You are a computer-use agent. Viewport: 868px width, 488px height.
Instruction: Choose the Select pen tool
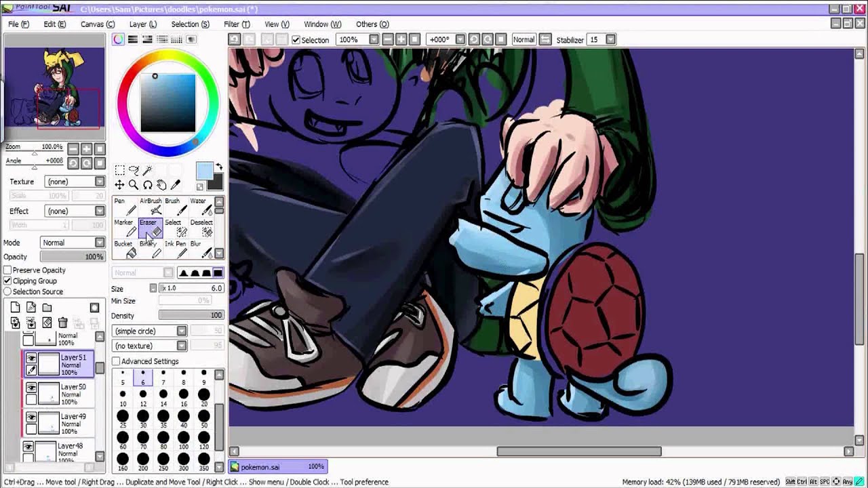176,228
